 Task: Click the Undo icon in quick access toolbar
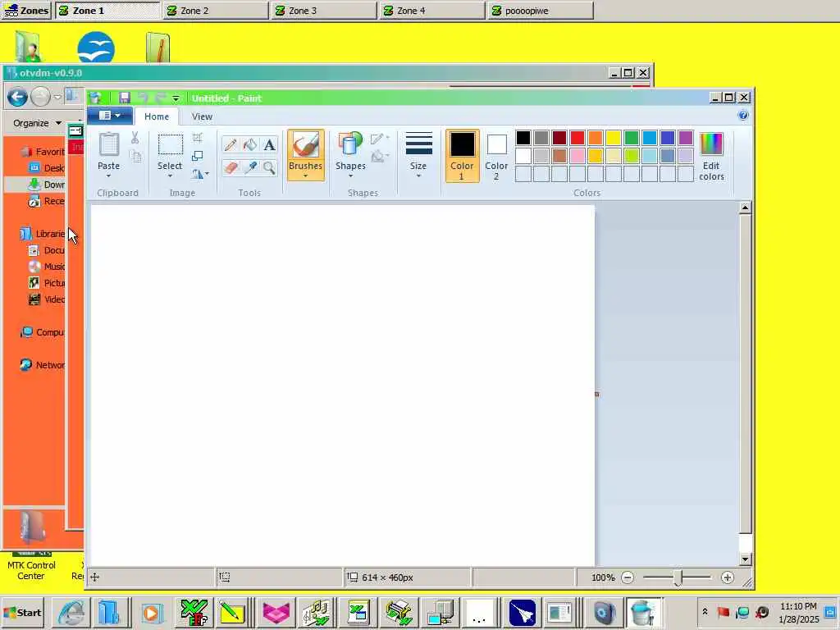143,98
